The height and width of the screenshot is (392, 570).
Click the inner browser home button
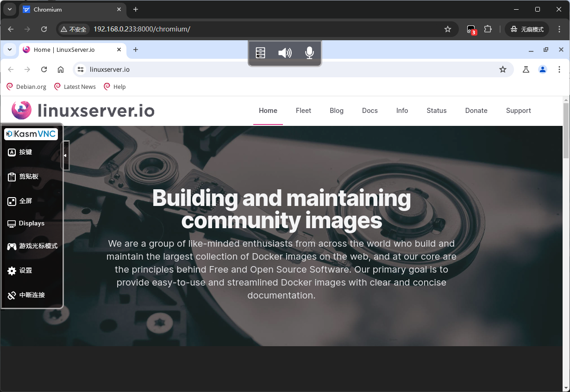click(x=61, y=69)
